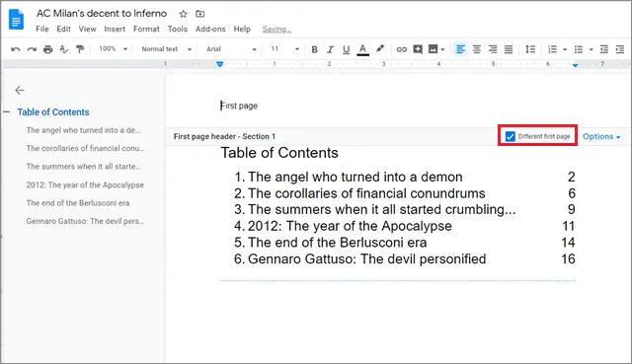The image size is (632, 364).
Task: Open the Help menu
Action: 242,29
